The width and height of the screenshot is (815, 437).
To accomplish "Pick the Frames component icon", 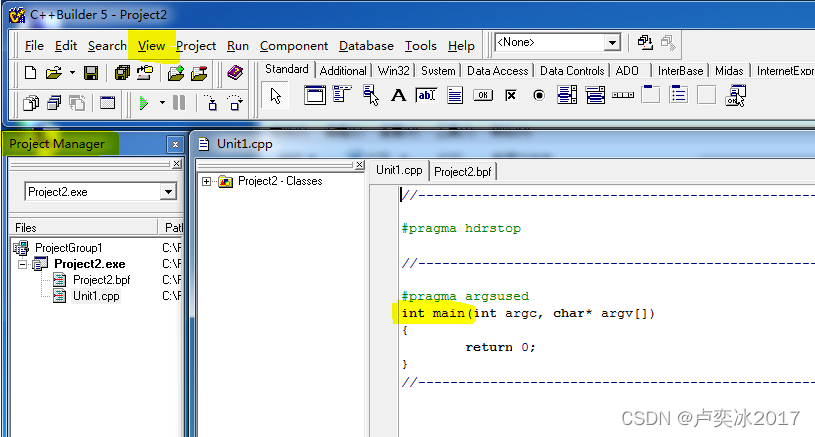I will coord(314,96).
